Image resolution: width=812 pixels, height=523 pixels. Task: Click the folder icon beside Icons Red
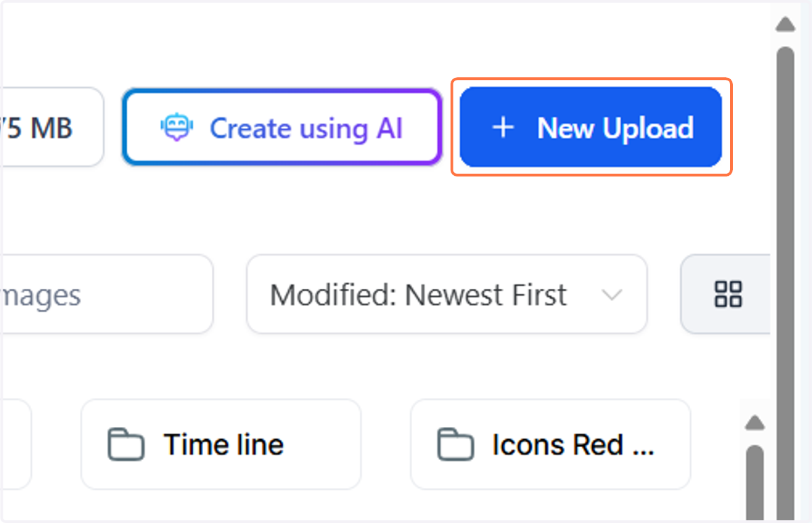[455, 445]
